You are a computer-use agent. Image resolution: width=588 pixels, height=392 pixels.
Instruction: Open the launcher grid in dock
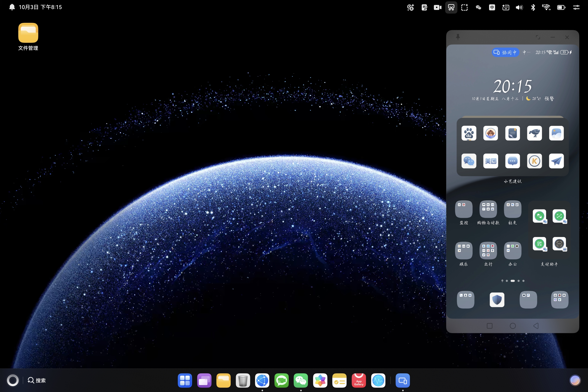(185, 380)
